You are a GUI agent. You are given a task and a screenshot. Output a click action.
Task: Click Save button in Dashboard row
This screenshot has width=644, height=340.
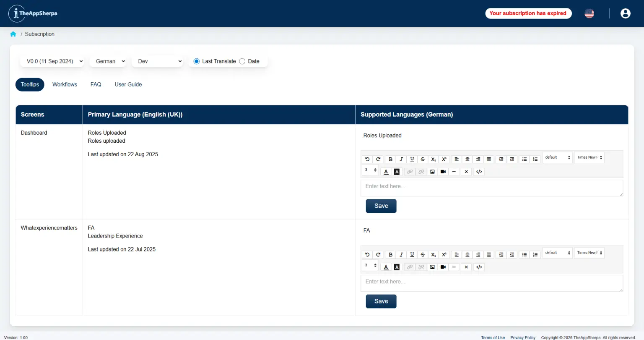click(x=381, y=206)
